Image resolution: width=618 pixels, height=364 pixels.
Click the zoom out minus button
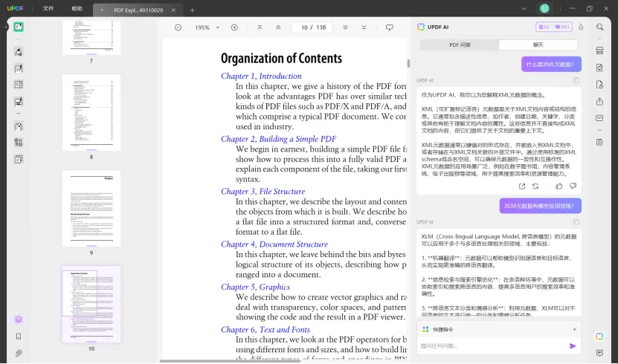point(178,27)
